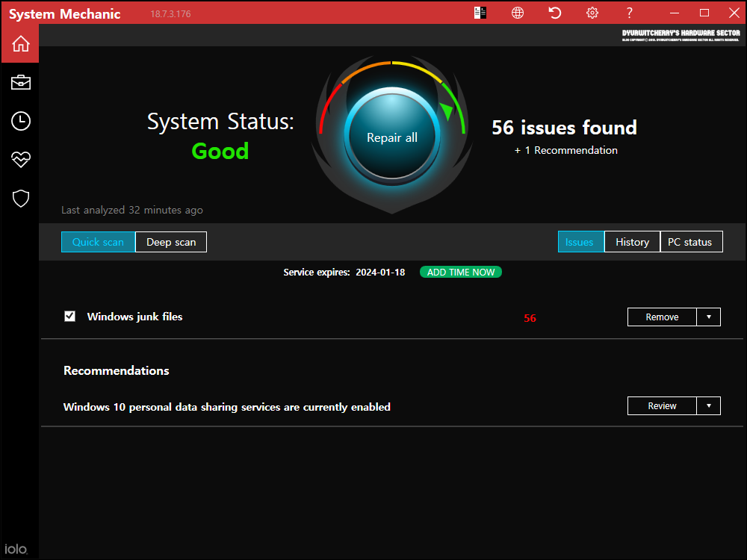747x560 pixels.
Task: Open the help question mark icon
Action: (629, 13)
